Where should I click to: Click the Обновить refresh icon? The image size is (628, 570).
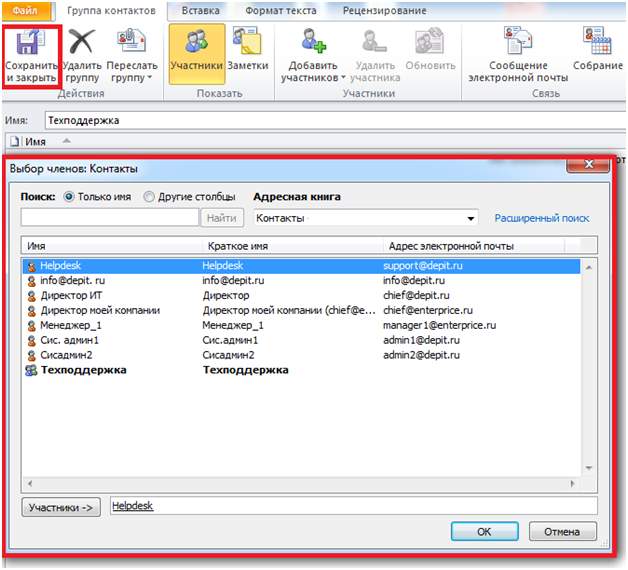point(429,41)
